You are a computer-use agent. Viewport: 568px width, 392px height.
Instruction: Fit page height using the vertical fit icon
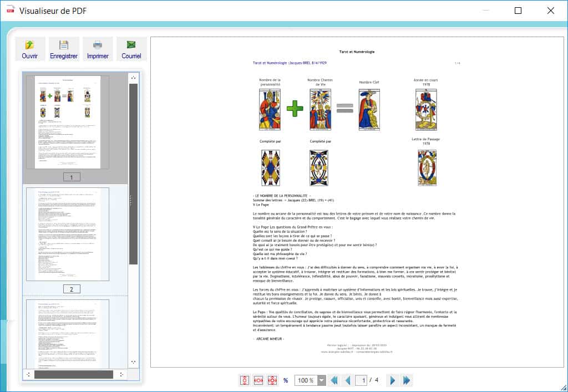tap(245, 380)
